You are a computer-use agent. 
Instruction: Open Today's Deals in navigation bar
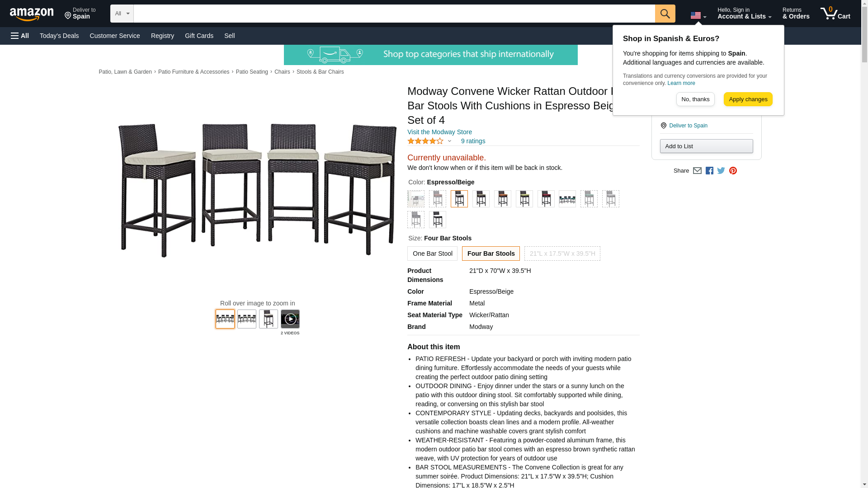[59, 36]
